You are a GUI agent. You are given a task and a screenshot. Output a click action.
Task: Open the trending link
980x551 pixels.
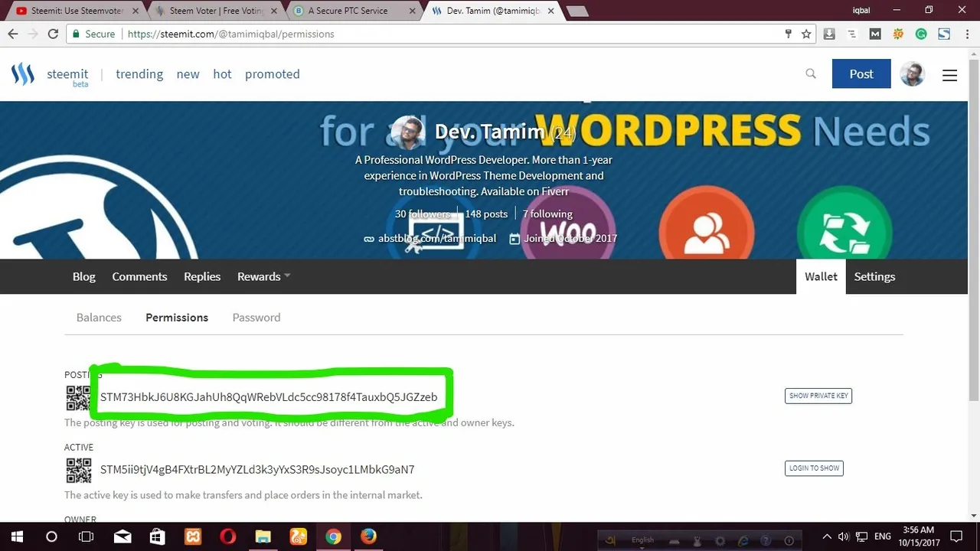(x=139, y=74)
